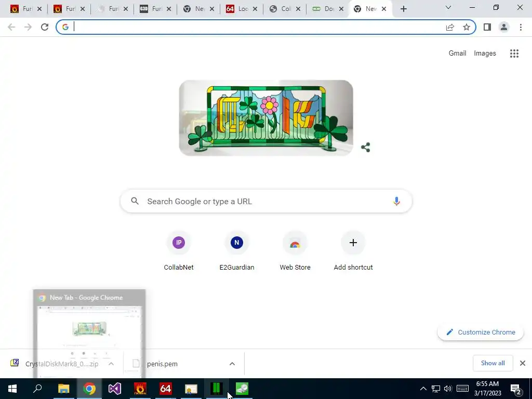The height and width of the screenshot is (399, 532).
Task: Click the browser forward arrow
Action: pyautogui.click(x=28, y=27)
